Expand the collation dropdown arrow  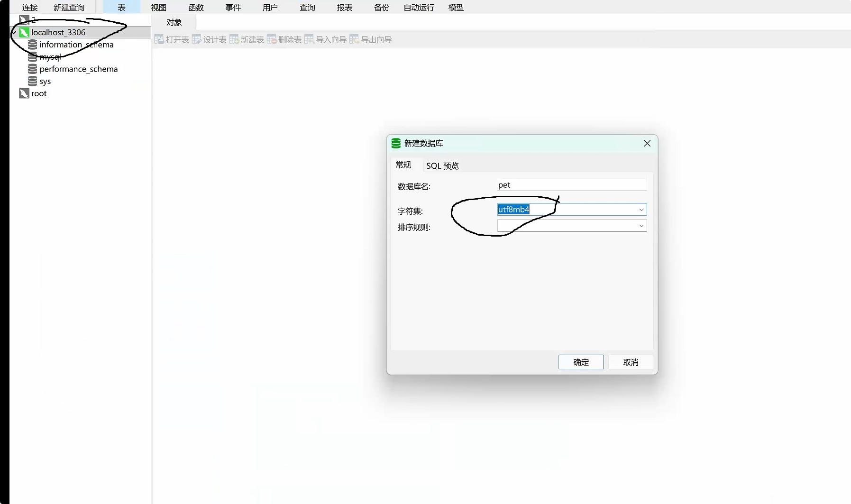pos(641,226)
